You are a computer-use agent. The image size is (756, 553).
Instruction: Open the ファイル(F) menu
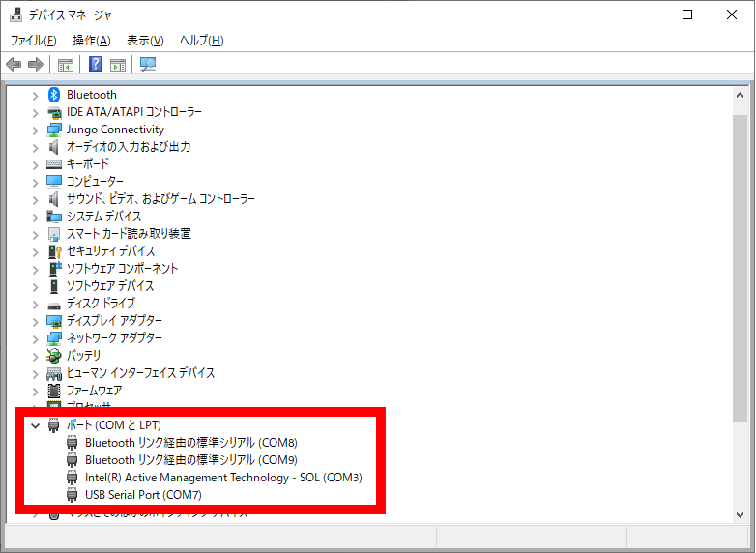pyautogui.click(x=33, y=41)
